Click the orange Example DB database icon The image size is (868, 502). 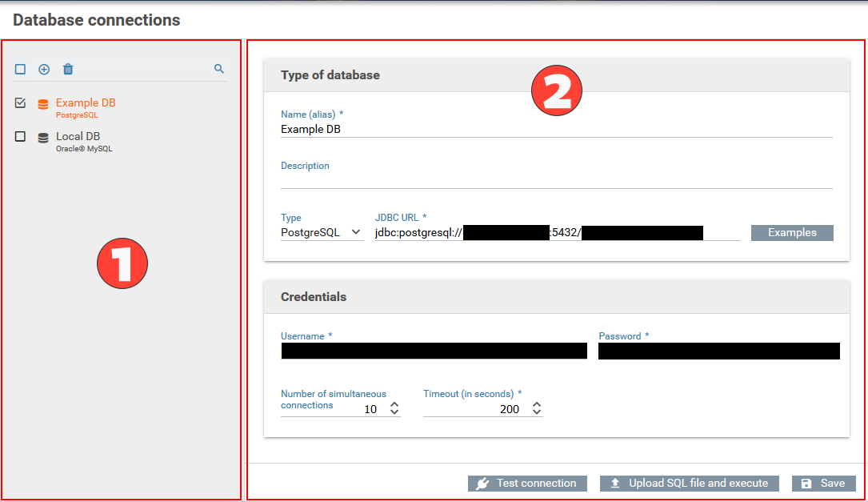coord(43,104)
